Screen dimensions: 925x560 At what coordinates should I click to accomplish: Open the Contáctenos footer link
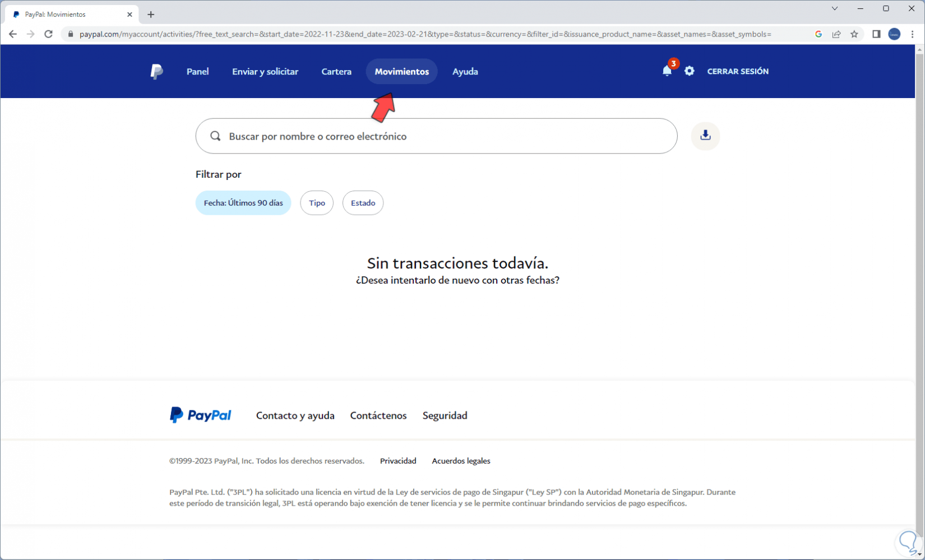coord(378,415)
